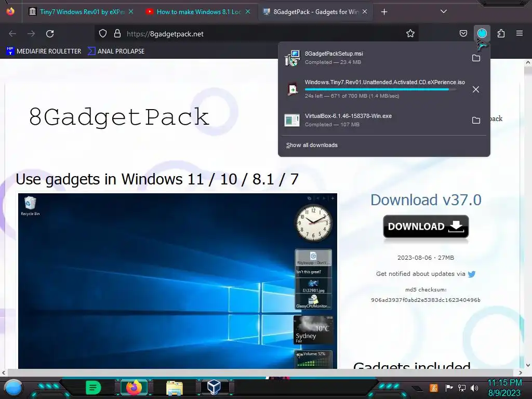Open File Explorer from the taskbar
Viewport: 532px width, 399px height.
175,388
